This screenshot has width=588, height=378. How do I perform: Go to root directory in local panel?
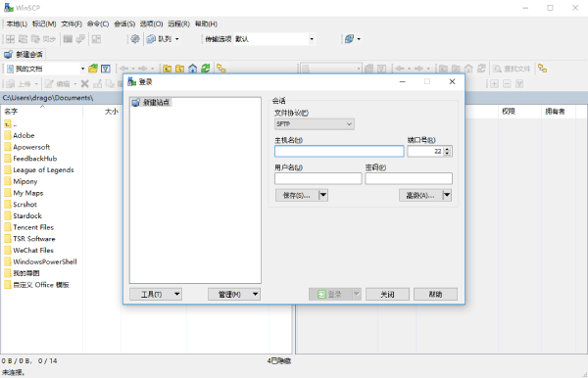pos(180,69)
